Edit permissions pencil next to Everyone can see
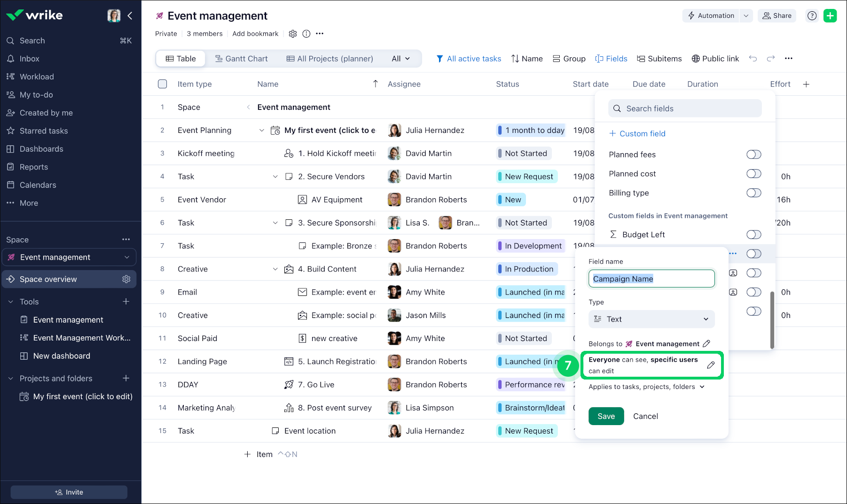This screenshot has height=504, width=847. click(x=711, y=365)
